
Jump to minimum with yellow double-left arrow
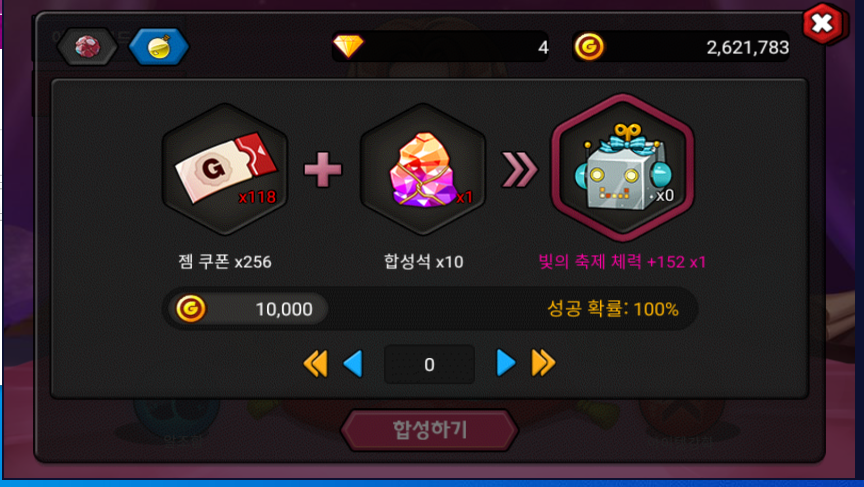coord(316,364)
